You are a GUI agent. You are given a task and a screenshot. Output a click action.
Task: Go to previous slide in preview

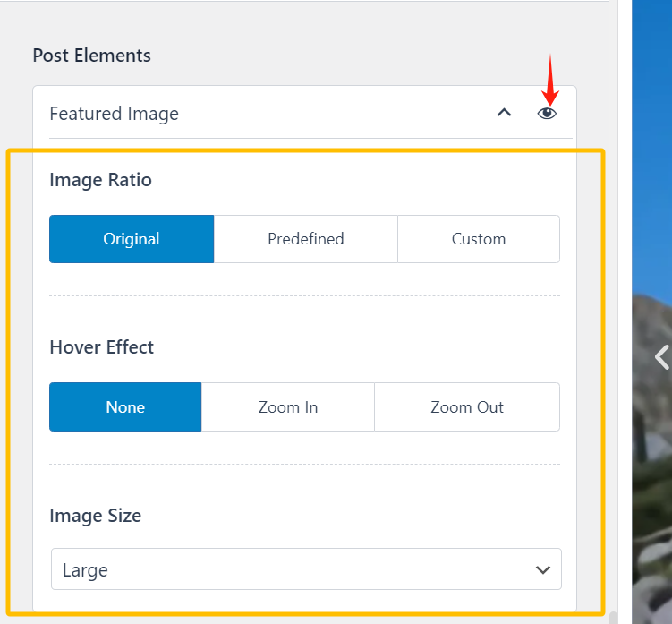pos(661,357)
